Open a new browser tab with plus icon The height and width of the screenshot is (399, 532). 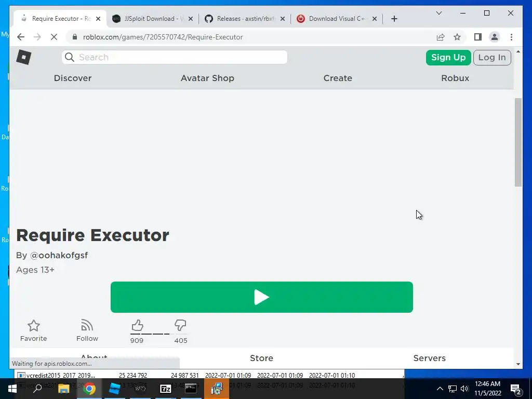pos(394,19)
